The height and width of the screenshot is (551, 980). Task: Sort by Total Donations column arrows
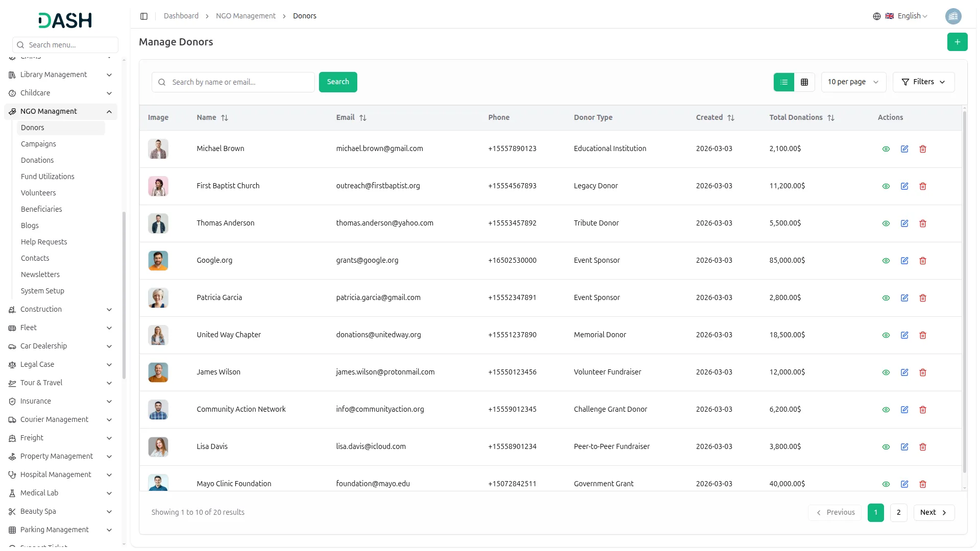coord(831,118)
